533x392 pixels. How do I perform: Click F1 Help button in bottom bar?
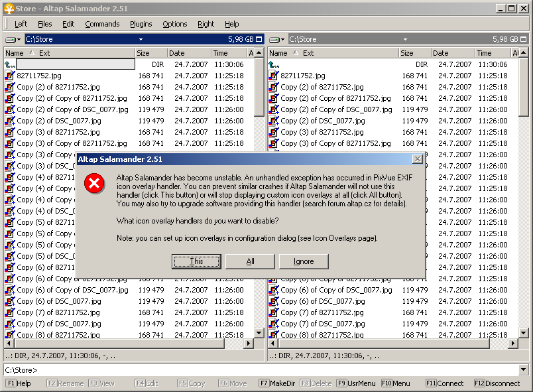click(x=19, y=383)
